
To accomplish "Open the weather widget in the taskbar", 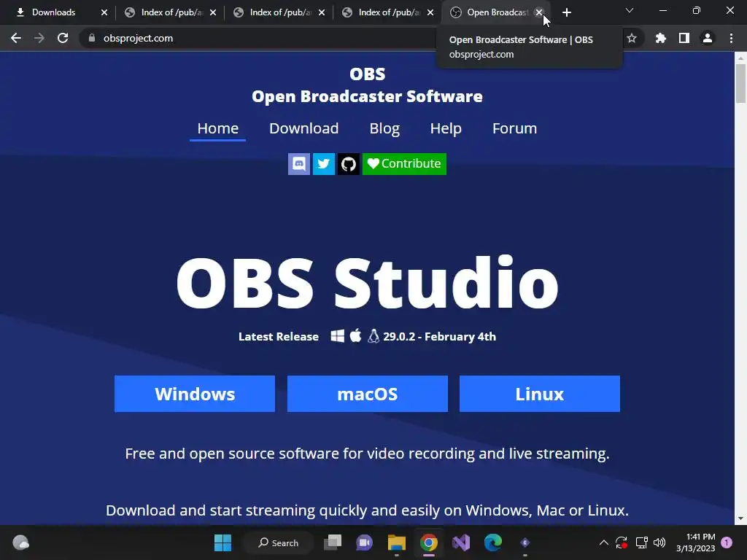I will click(x=20, y=542).
